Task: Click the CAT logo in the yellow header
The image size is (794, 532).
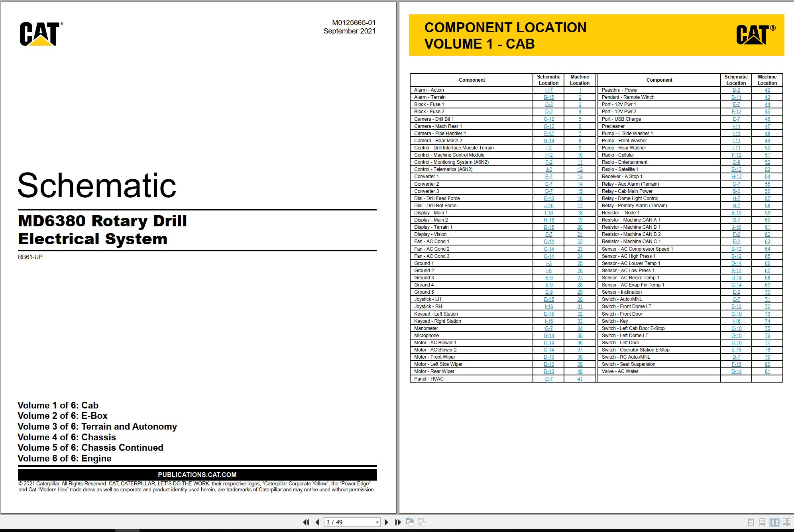Action: tap(755, 34)
